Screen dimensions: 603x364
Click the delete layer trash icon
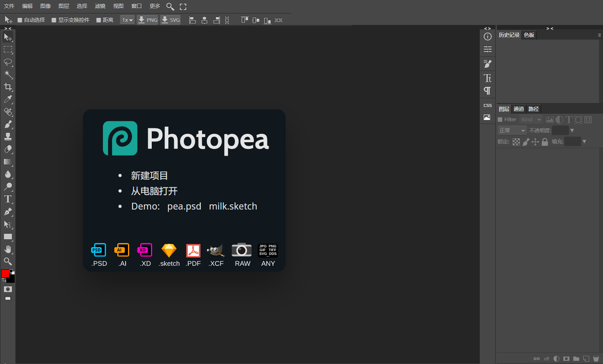tap(596, 359)
